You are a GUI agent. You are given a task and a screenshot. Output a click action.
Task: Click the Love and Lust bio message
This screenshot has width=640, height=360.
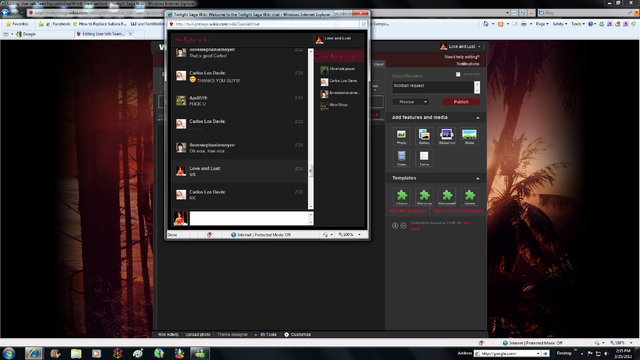240,171
